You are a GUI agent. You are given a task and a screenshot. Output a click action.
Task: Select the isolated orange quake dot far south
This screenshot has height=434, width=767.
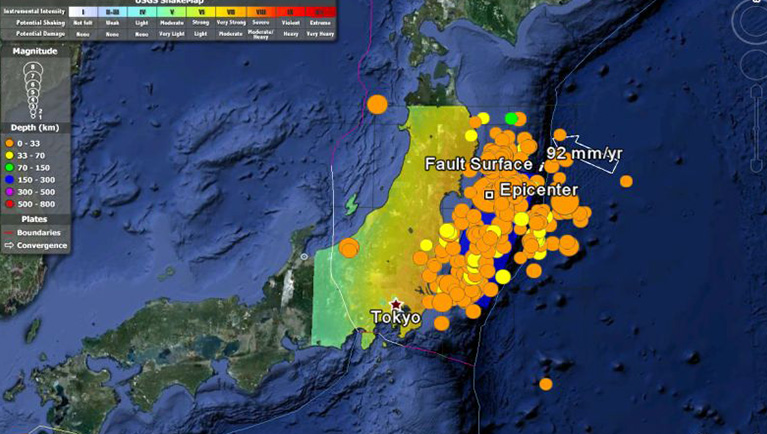click(545, 384)
